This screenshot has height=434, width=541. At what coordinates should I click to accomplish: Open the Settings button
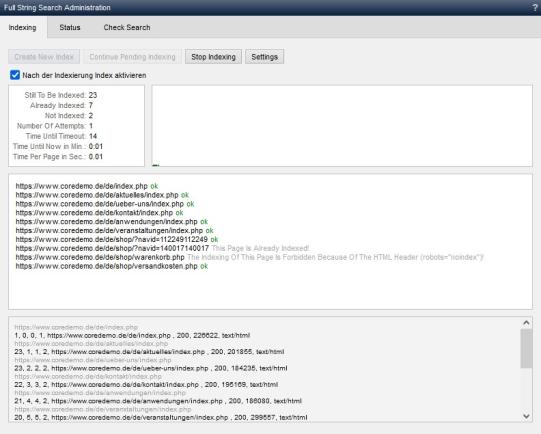265,57
